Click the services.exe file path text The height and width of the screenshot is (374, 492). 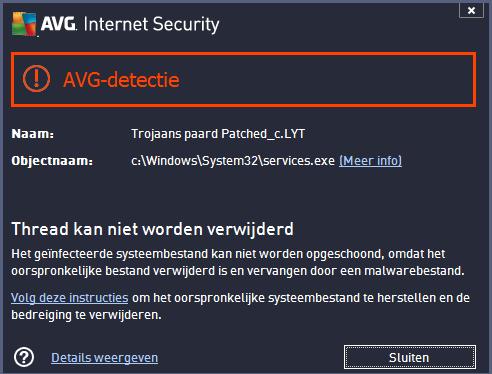coord(233,161)
